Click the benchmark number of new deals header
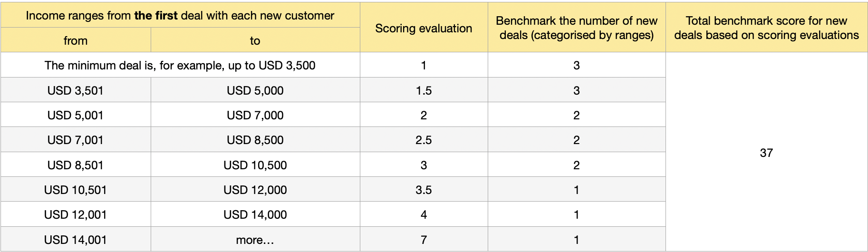 (x=576, y=28)
